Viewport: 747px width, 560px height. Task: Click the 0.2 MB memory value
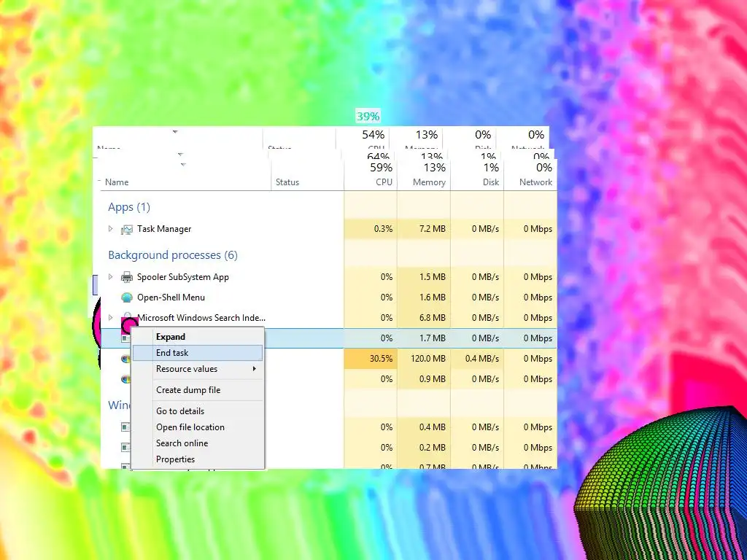[x=433, y=448]
